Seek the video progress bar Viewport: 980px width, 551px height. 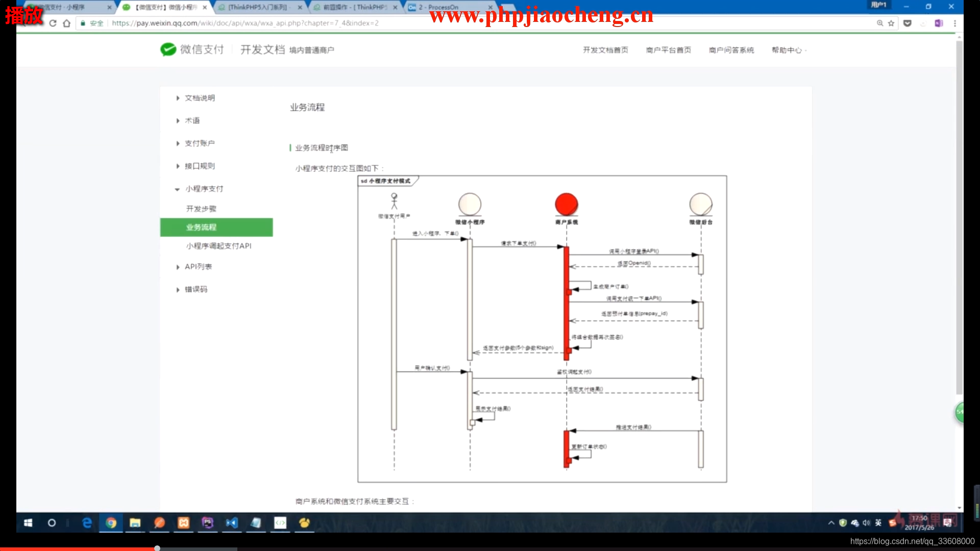pos(490,548)
